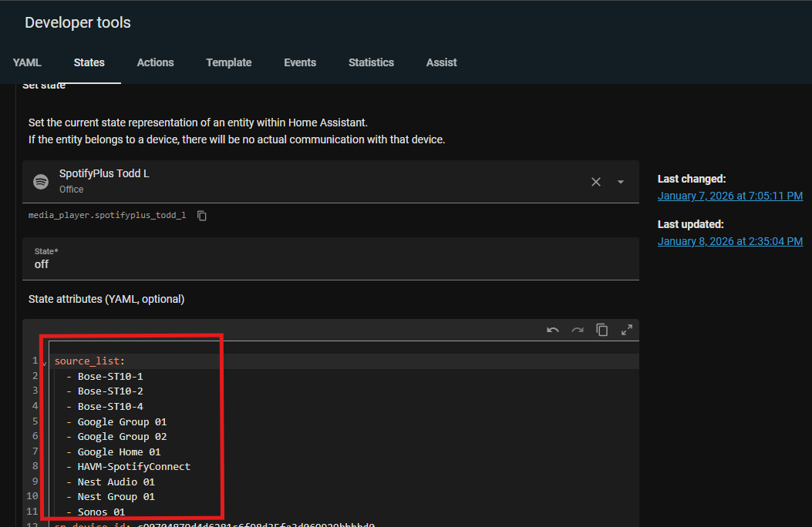
Task: Select the Bose-ST10-4 line
Action: pos(110,407)
